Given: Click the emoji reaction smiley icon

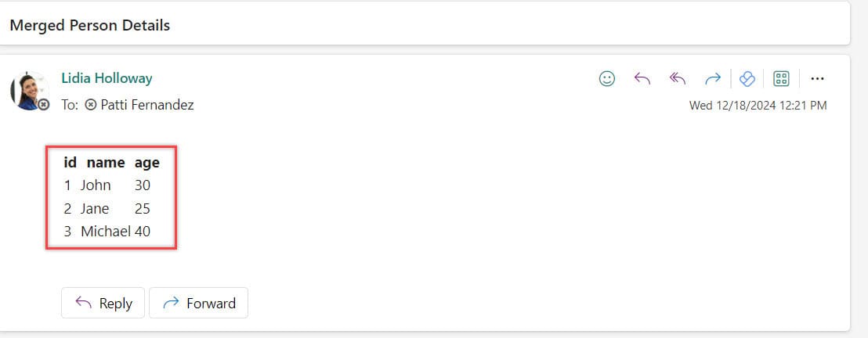Looking at the screenshot, I should [x=606, y=78].
